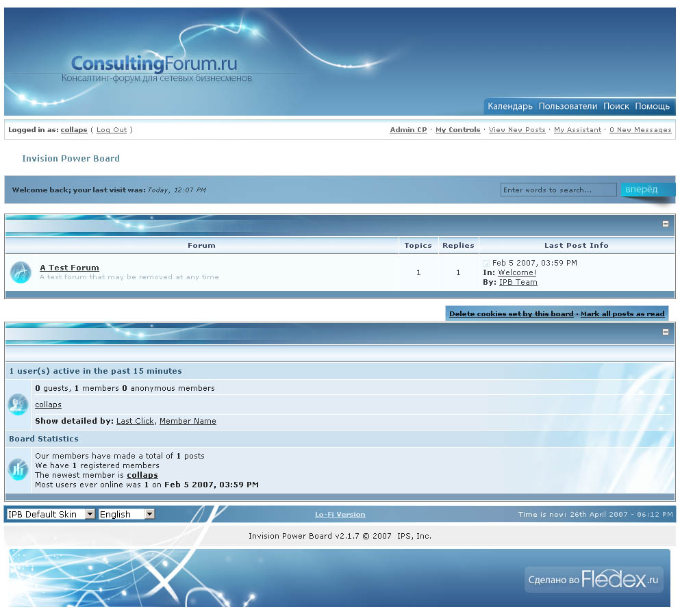Click the Log Out link
This screenshot has width=680, height=616.
(x=112, y=129)
